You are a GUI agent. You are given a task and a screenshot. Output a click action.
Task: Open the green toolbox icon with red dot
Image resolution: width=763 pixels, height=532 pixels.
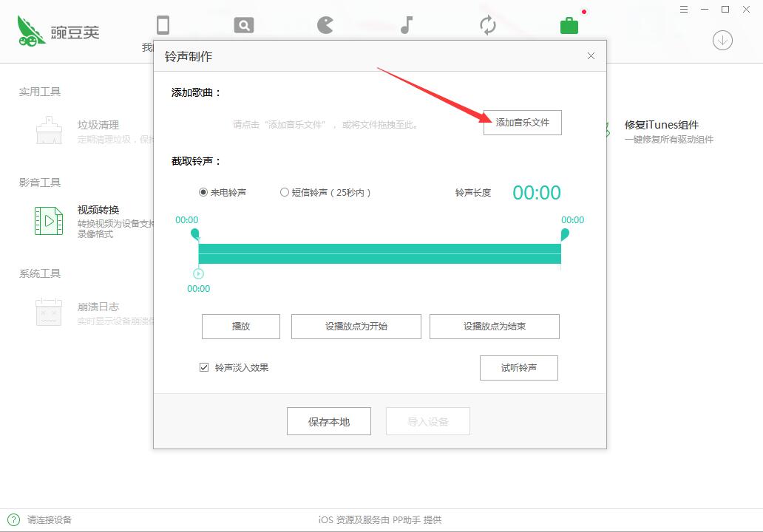click(x=568, y=24)
